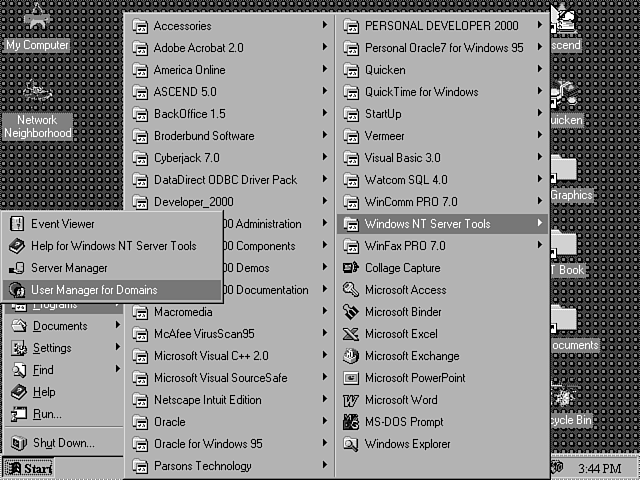Expand the Accessories submenu arrow
The height and width of the screenshot is (480, 640).
point(325,26)
